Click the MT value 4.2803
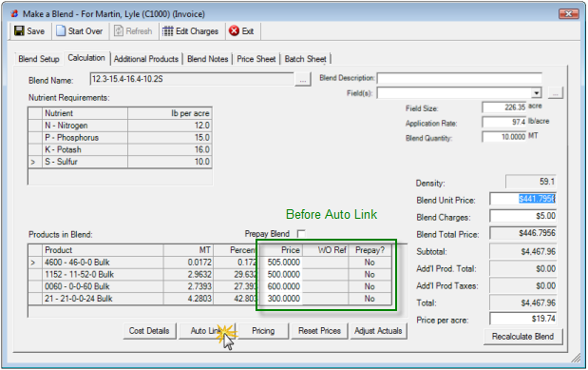The width and height of the screenshot is (588, 370). pos(189,299)
